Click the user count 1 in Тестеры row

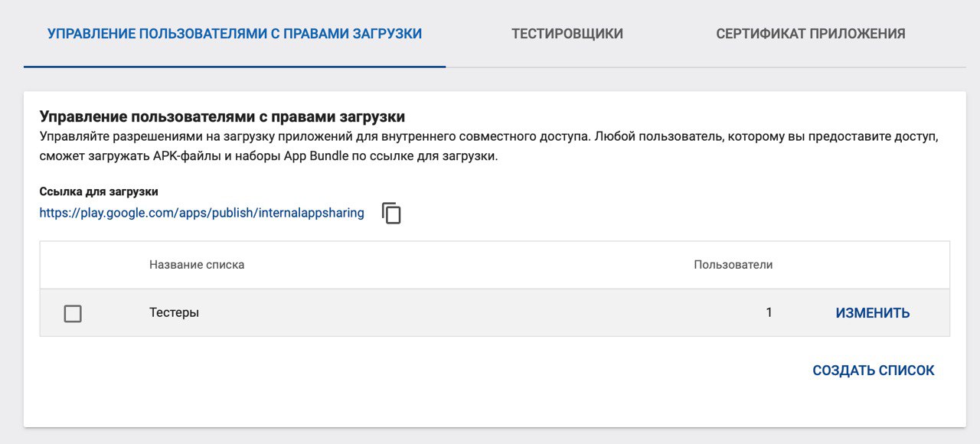click(x=769, y=312)
